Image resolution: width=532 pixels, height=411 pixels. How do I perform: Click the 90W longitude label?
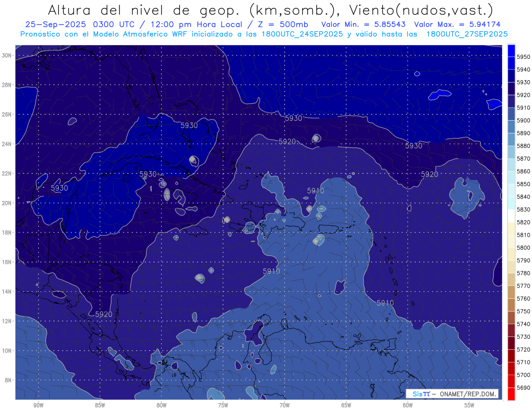[x=39, y=405]
